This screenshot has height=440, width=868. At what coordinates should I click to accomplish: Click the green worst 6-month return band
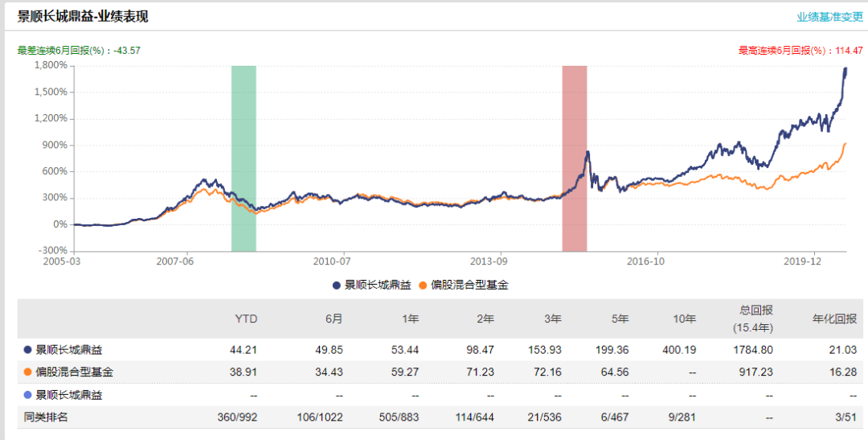(244, 158)
